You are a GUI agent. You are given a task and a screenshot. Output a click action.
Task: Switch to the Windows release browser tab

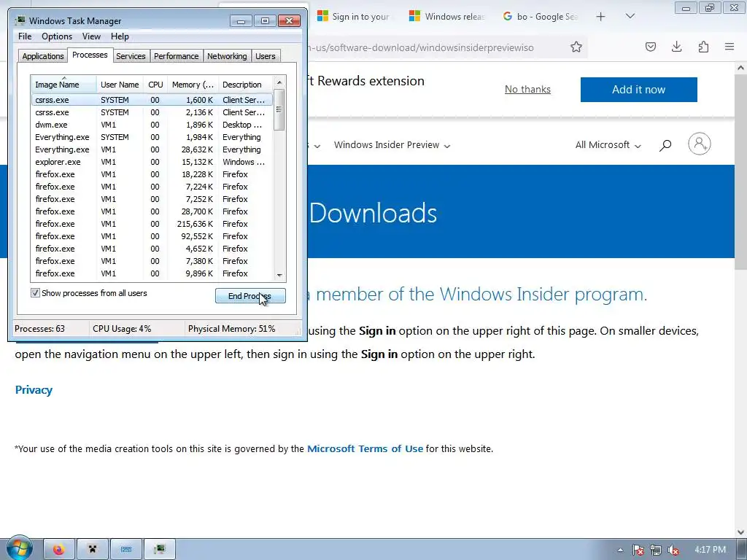pyautogui.click(x=447, y=17)
